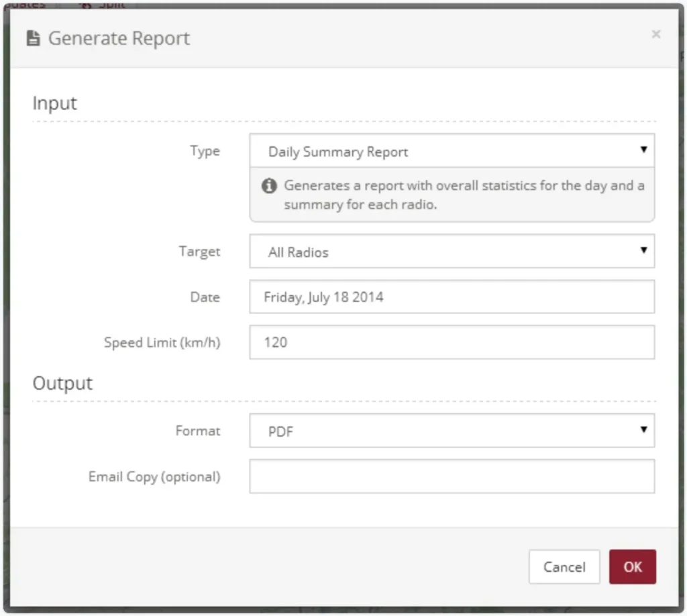This screenshot has width=687, height=616.
Task: Open the Format dropdown showing PDF
Action: pyautogui.click(x=452, y=431)
